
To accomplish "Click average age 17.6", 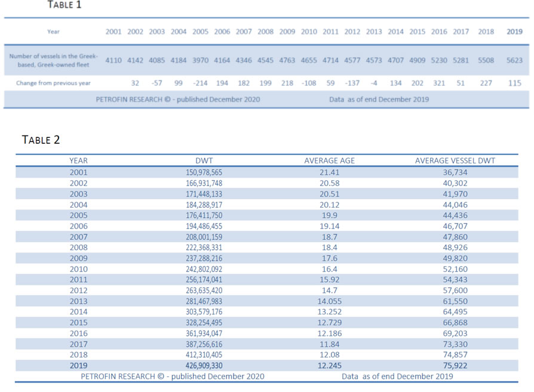I will (x=329, y=258).
